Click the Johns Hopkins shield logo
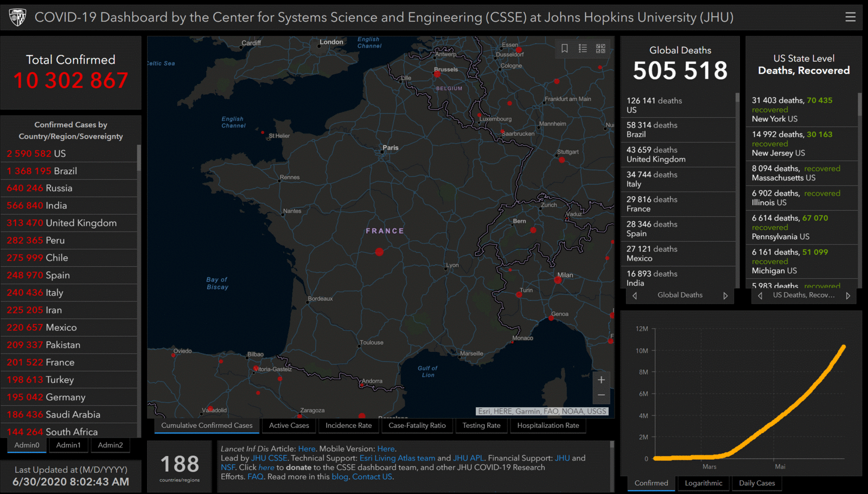This screenshot has width=868, height=494. 17,17
